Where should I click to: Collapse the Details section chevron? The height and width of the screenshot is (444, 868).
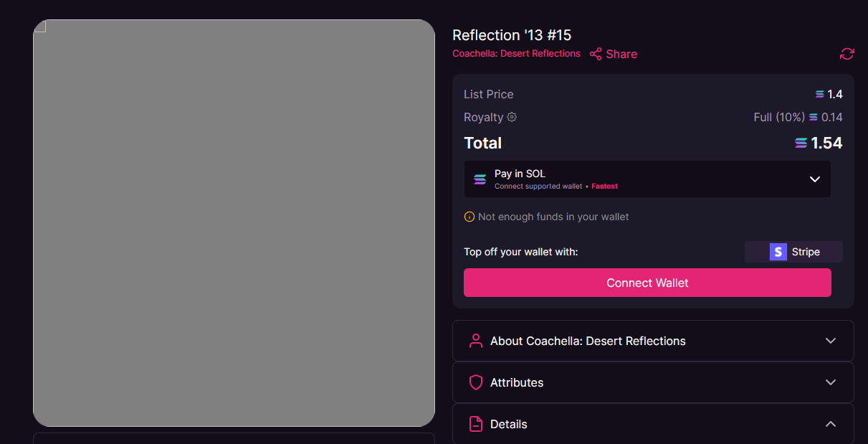click(830, 424)
